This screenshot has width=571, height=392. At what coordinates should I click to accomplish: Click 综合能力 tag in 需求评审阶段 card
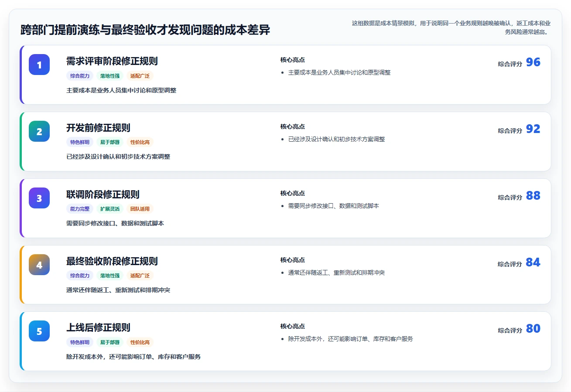pyautogui.click(x=80, y=76)
